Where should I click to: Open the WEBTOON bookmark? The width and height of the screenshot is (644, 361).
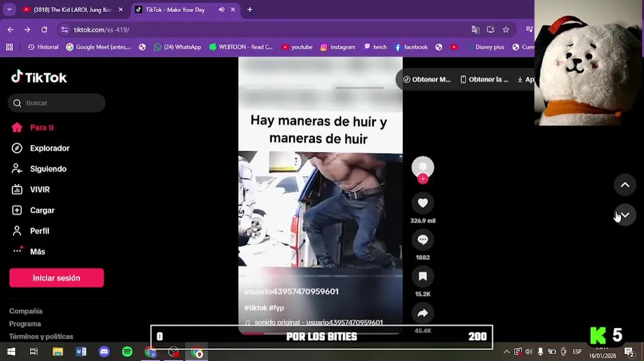pyautogui.click(x=241, y=47)
